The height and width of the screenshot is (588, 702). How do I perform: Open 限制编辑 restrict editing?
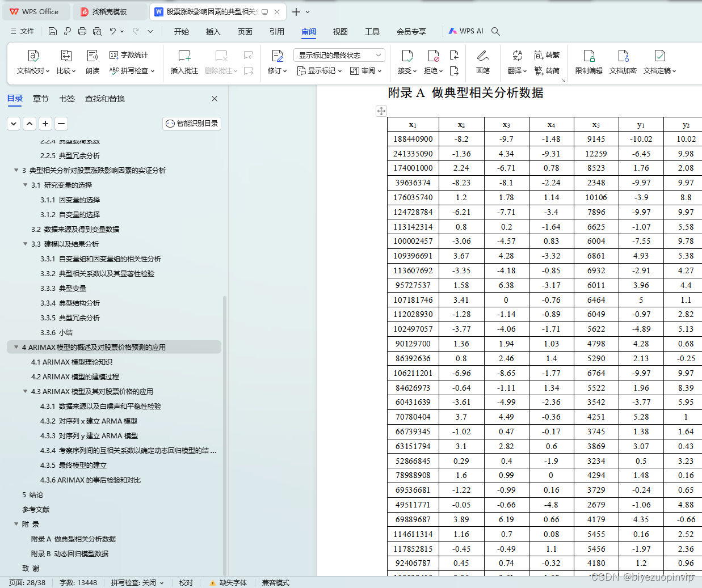coord(589,62)
